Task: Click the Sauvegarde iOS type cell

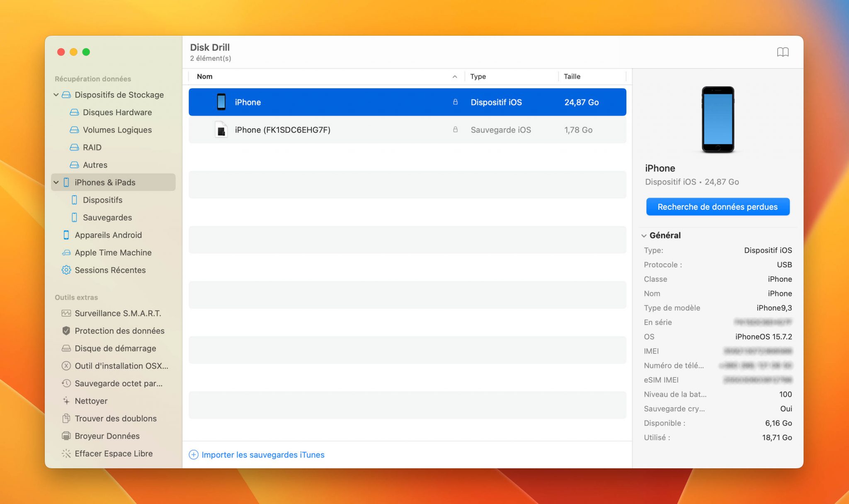Action: tap(501, 130)
